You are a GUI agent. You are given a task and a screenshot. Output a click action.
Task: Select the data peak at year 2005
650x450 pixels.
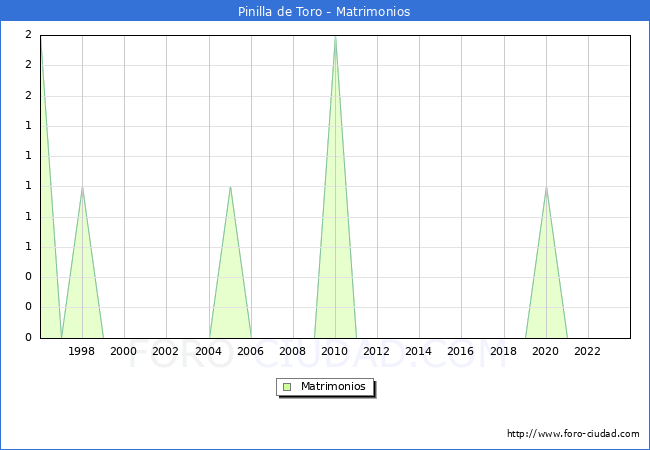[230, 187]
